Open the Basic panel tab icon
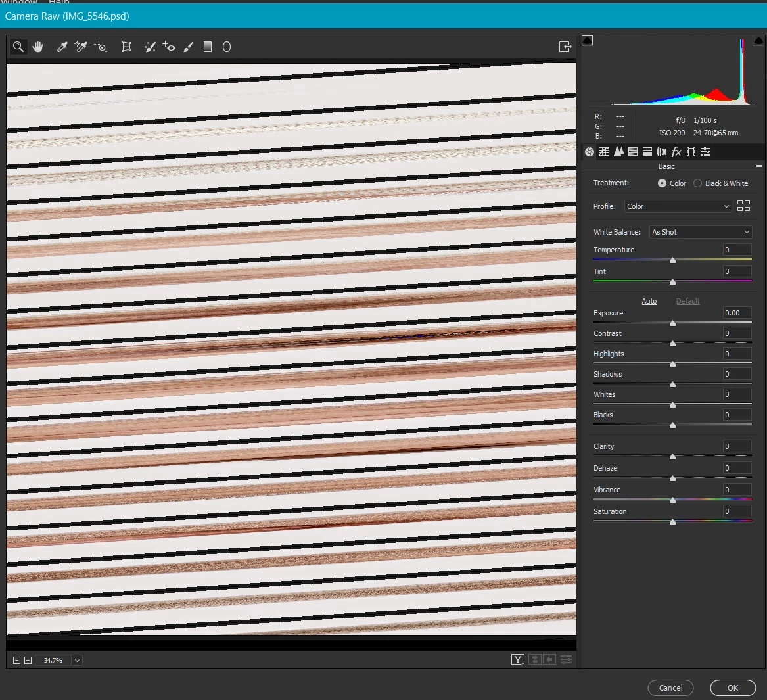Screen dimensions: 767x700 coord(590,152)
